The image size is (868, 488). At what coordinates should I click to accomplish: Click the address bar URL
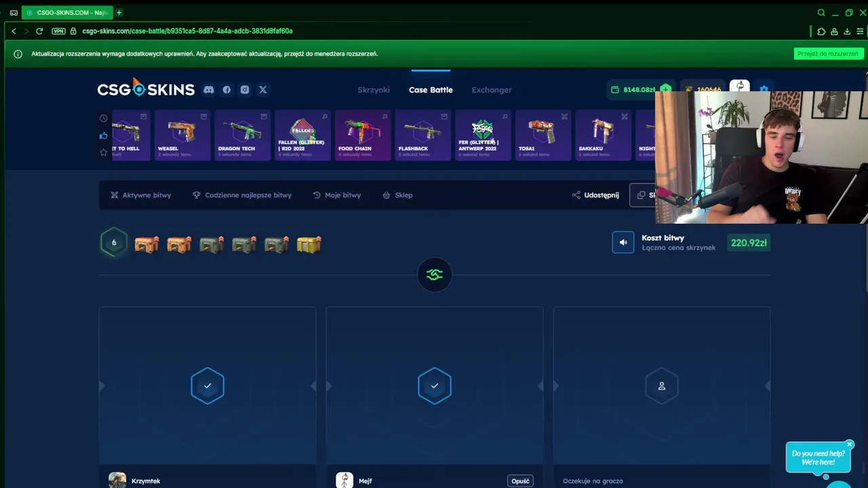[187, 31]
